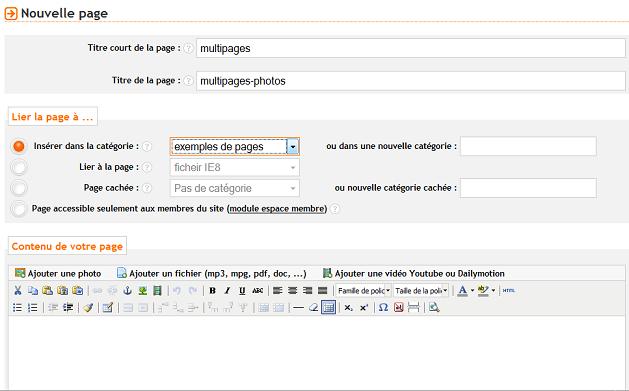Viewport: 629px width, 391px height.
Task: Click 'Ajouter une photo'
Action: click(58, 273)
